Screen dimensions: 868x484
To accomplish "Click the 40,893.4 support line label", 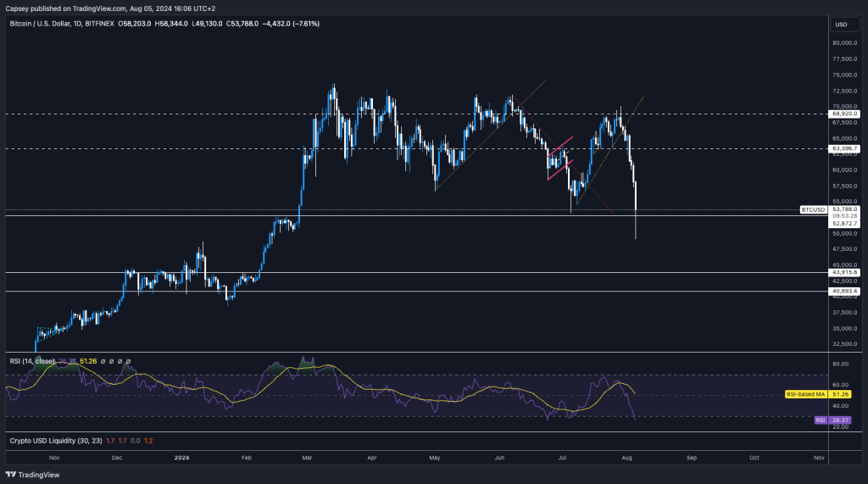I will point(845,291).
